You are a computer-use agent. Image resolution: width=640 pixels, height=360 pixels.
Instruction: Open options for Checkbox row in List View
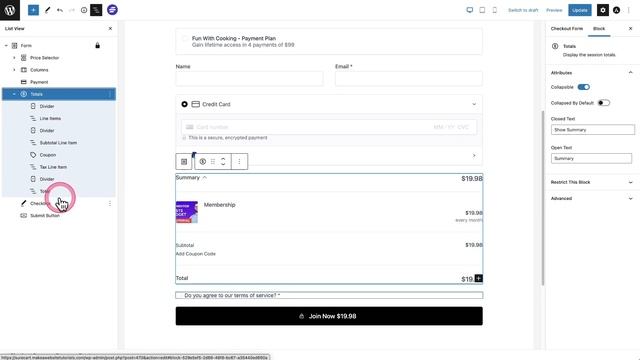click(110, 203)
